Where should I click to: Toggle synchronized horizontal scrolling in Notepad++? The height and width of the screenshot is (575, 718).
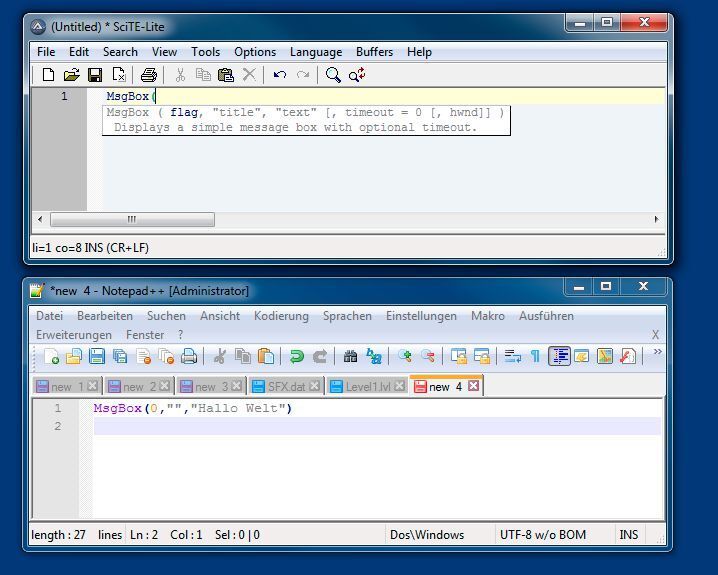click(482, 356)
